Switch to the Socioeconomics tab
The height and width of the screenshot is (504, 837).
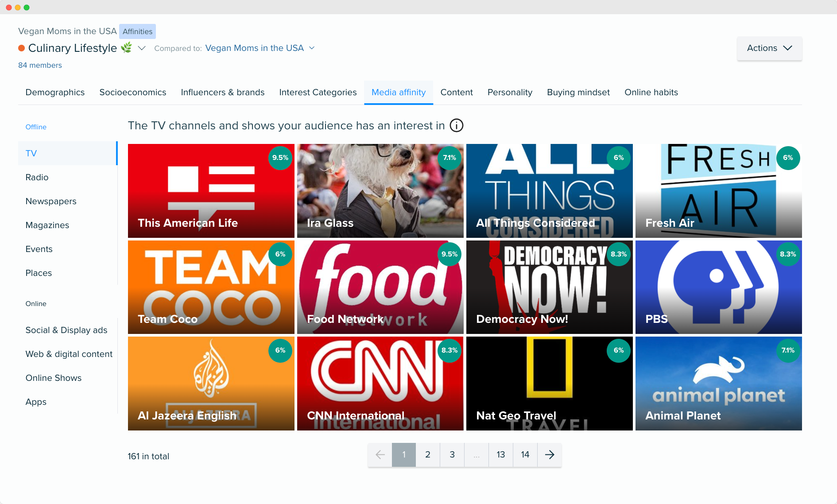[x=133, y=92]
